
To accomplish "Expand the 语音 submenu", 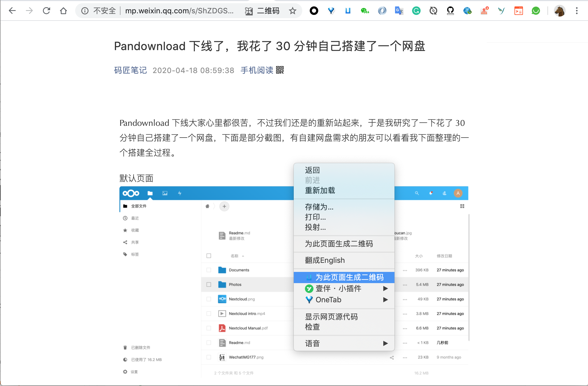I will click(344, 343).
